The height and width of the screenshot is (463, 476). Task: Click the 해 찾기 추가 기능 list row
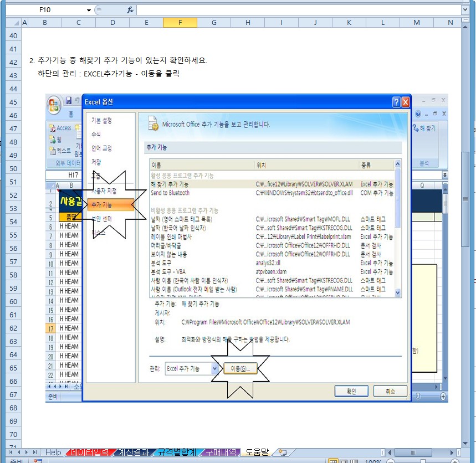coord(272,184)
